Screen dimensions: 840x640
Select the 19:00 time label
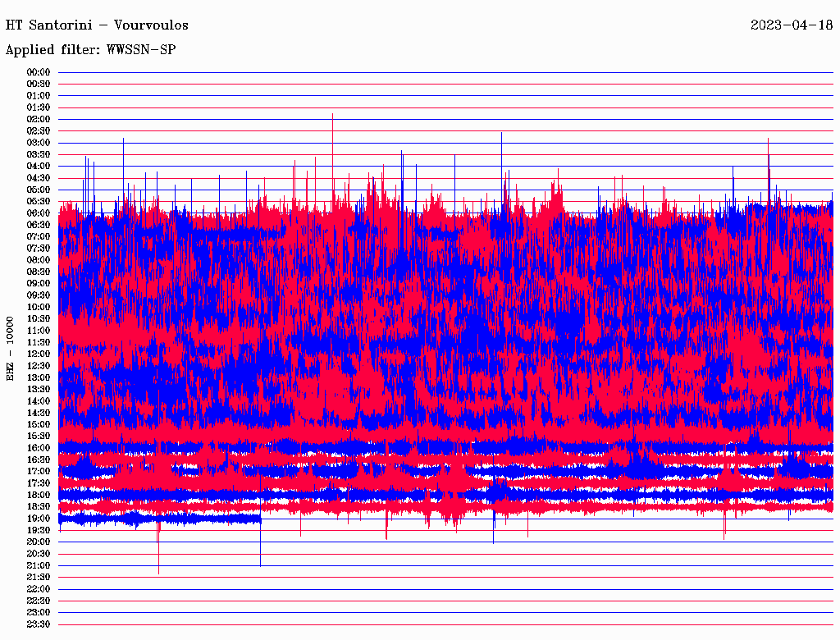coord(39,519)
